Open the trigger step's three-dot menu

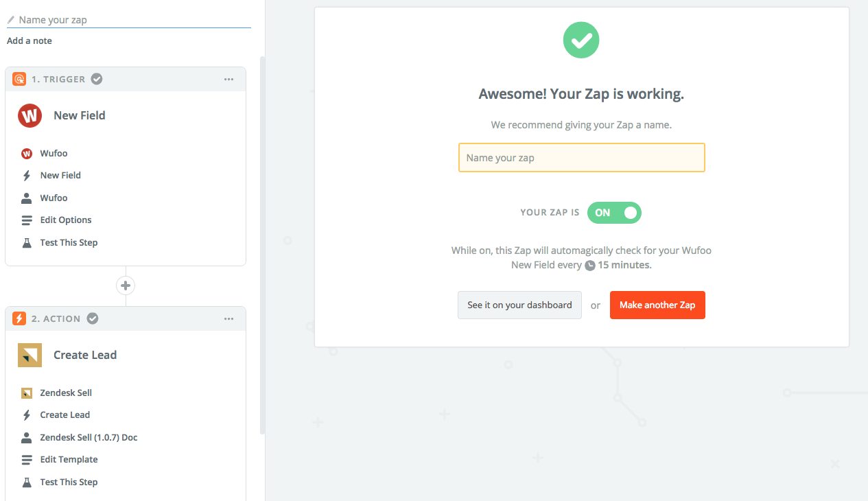[229, 79]
